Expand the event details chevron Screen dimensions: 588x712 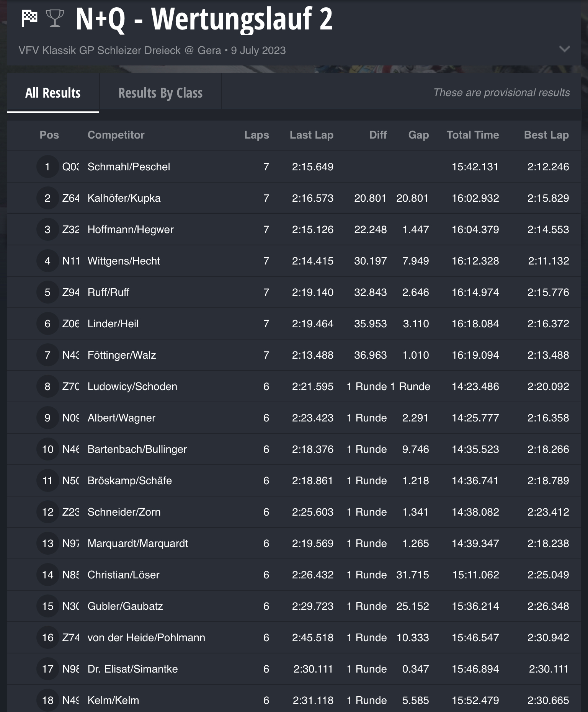coord(564,49)
